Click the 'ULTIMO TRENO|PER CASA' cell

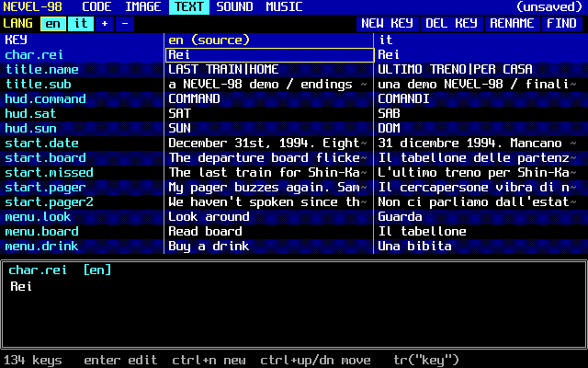(x=481, y=70)
